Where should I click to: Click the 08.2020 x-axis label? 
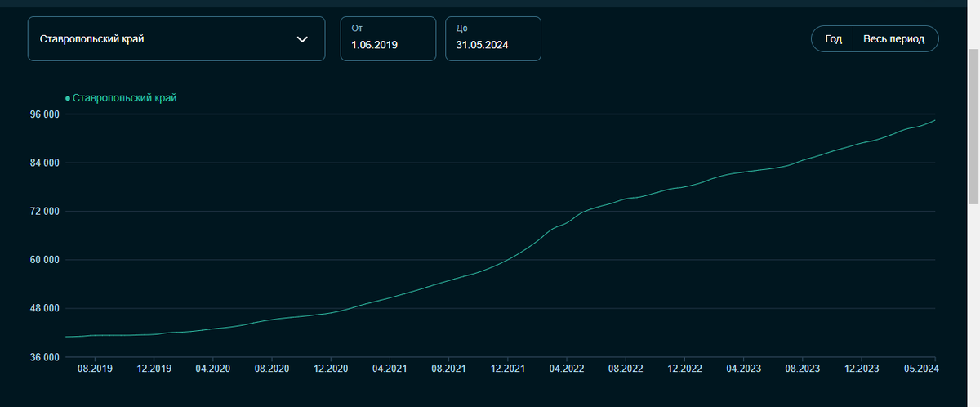(x=272, y=369)
